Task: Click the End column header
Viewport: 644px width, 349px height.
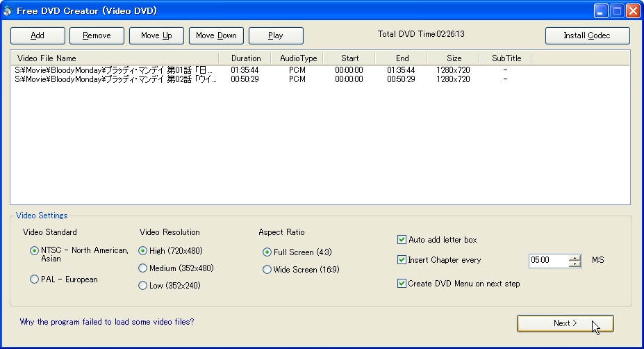Action: click(x=402, y=58)
